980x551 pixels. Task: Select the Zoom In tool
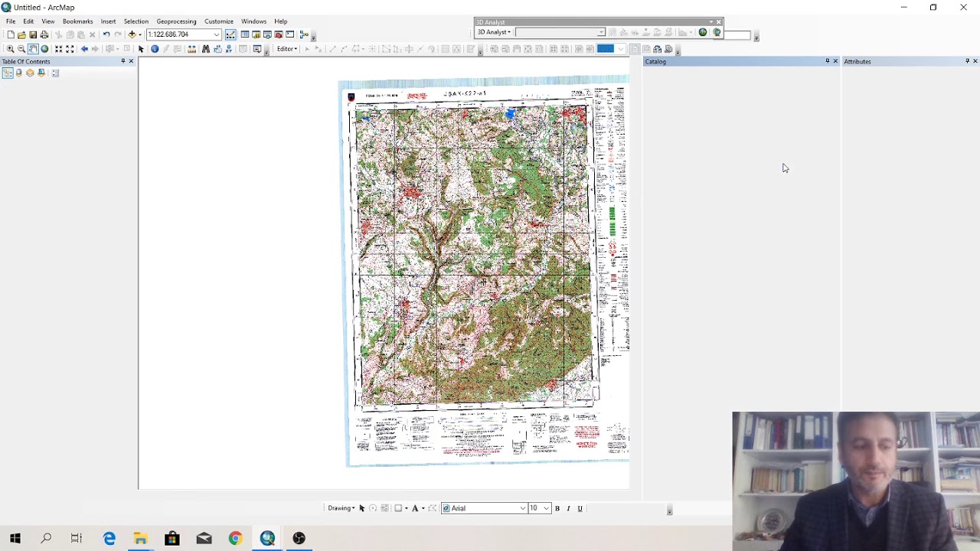coord(10,49)
